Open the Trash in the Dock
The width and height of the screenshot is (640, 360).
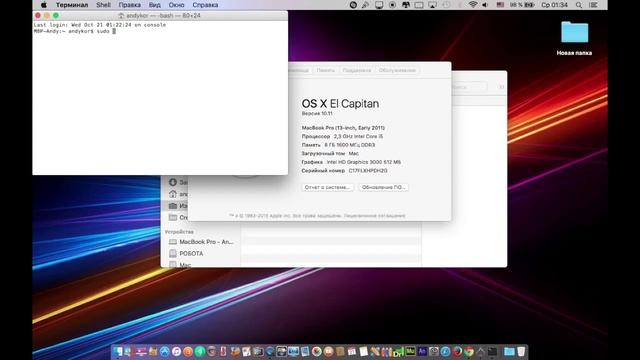pyautogui.click(x=521, y=352)
